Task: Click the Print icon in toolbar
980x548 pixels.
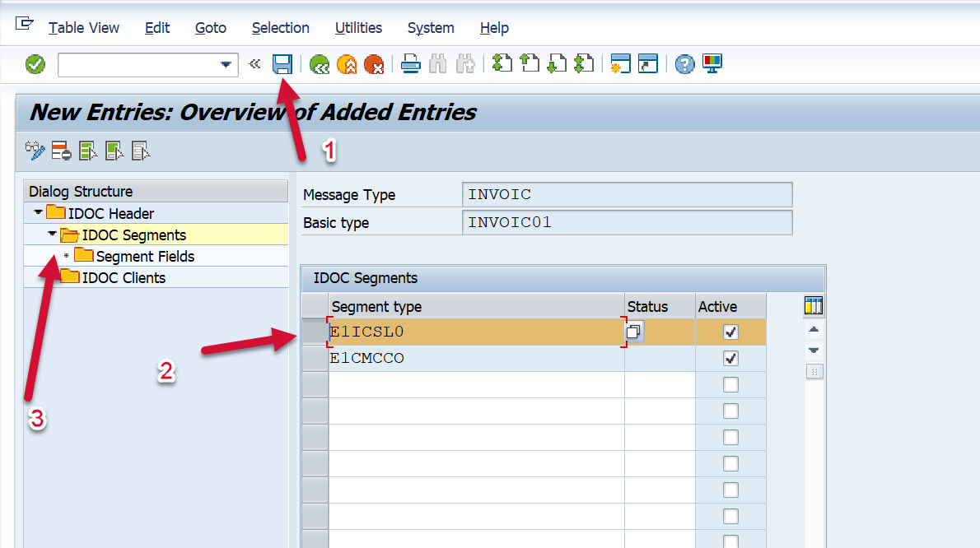Action: (411, 64)
